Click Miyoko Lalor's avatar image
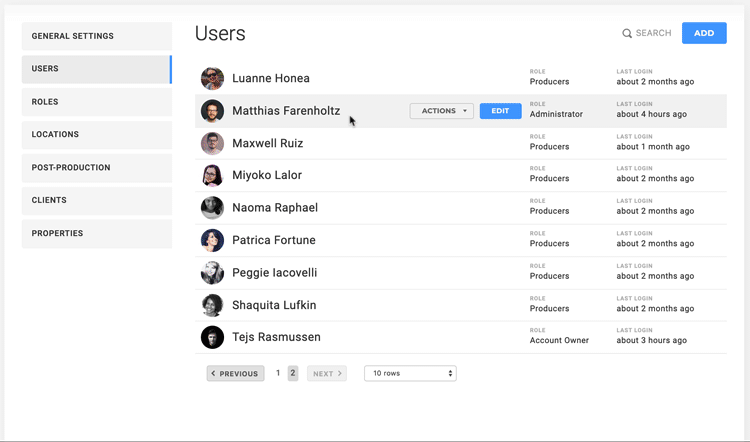The width and height of the screenshot is (750, 442). pos(212,176)
